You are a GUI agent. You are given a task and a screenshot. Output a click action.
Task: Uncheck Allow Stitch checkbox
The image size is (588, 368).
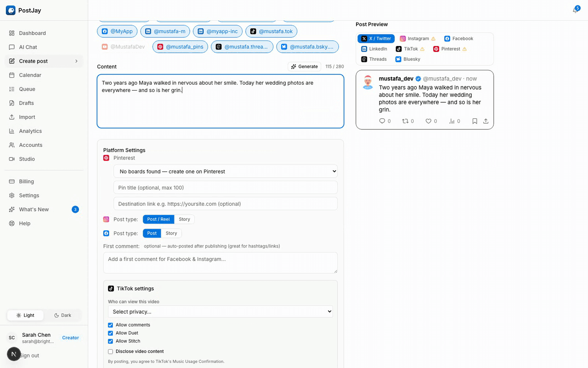click(110, 341)
